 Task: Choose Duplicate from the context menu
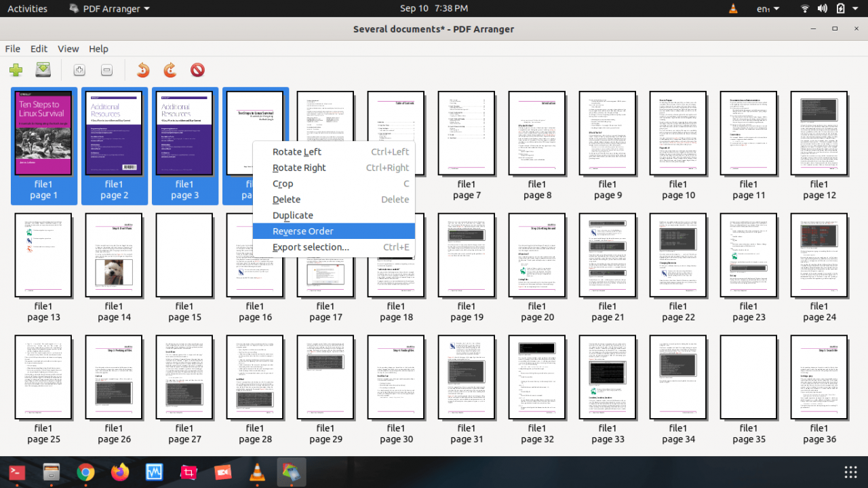(x=292, y=215)
